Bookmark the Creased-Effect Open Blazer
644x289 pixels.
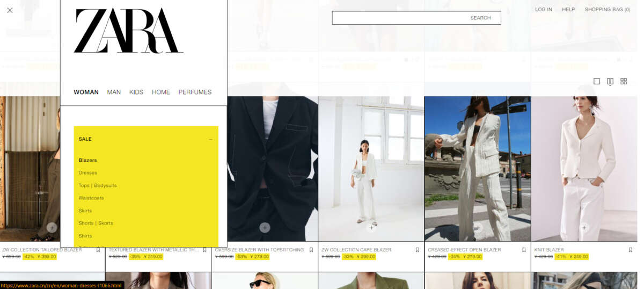point(524,250)
